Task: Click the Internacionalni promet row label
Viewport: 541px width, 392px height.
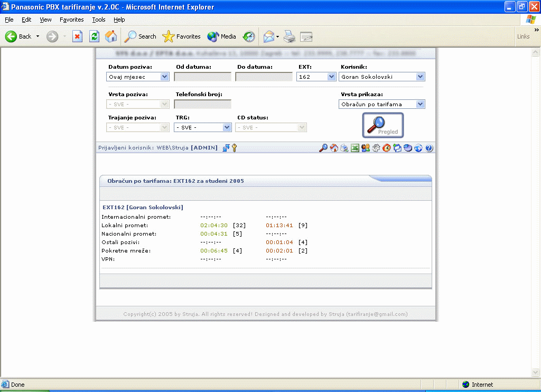Action: (x=136, y=217)
